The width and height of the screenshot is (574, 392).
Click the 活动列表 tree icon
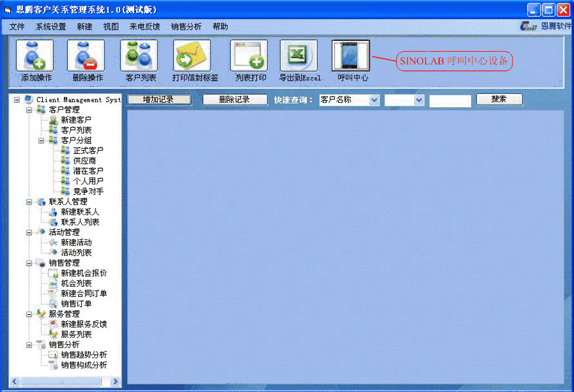point(54,253)
